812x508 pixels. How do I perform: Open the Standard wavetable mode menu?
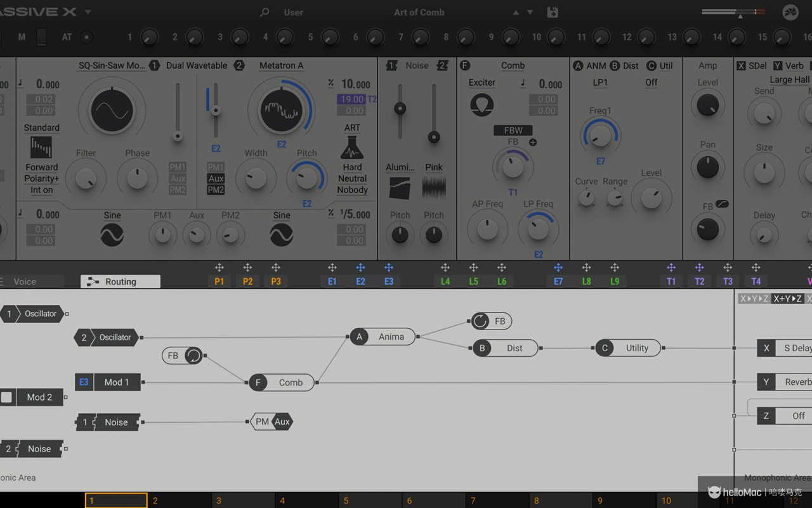point(41,128)
